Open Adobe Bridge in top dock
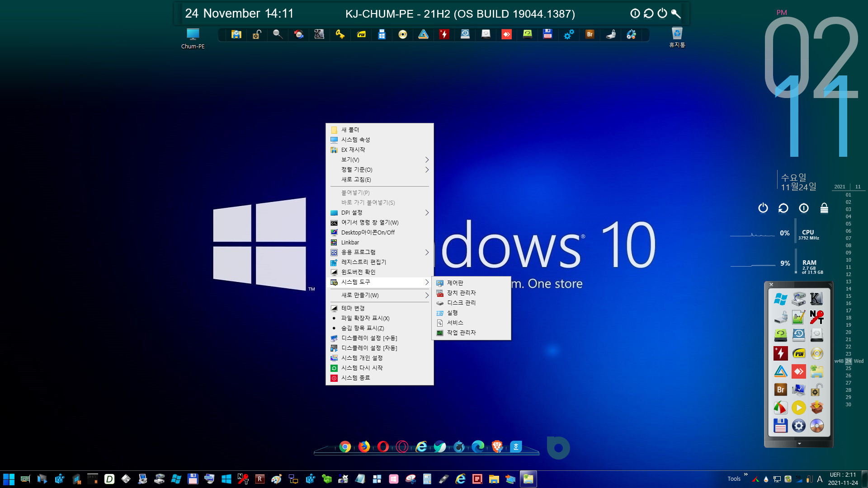Screen dimensions: 868x488 [x=590, y=34]
